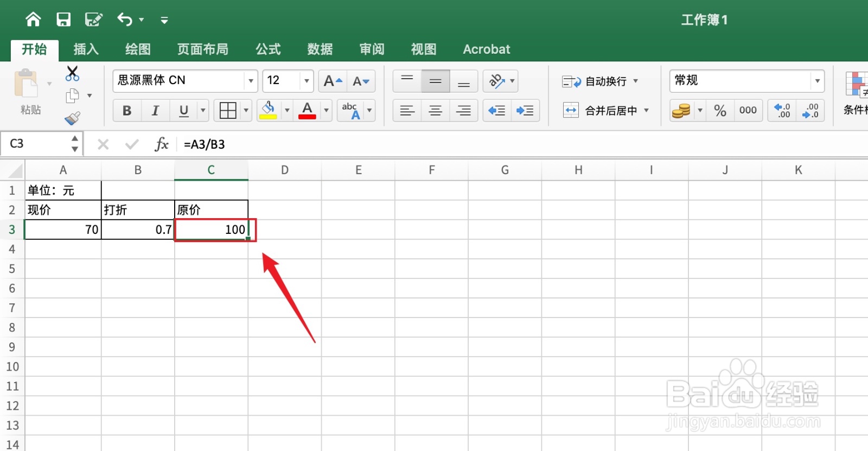868x451 pixels.
Task: Click the abc phonetic guide icon
Action: click(351, 111)
